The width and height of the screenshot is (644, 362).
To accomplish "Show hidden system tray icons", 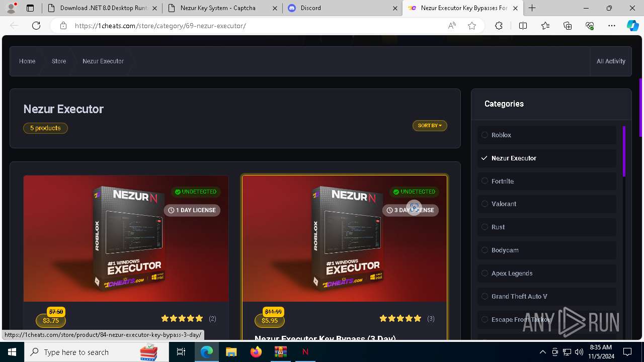I will click(x=542, y=352).
